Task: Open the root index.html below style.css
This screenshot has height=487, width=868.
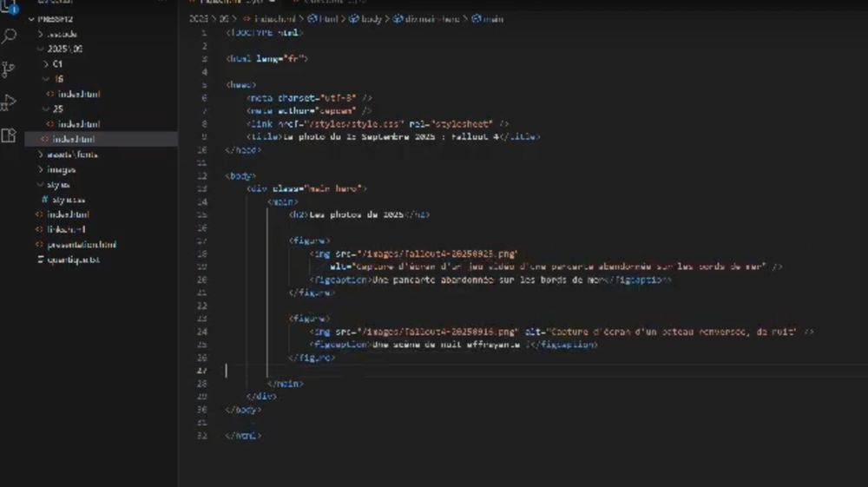Action: (68, 214)
